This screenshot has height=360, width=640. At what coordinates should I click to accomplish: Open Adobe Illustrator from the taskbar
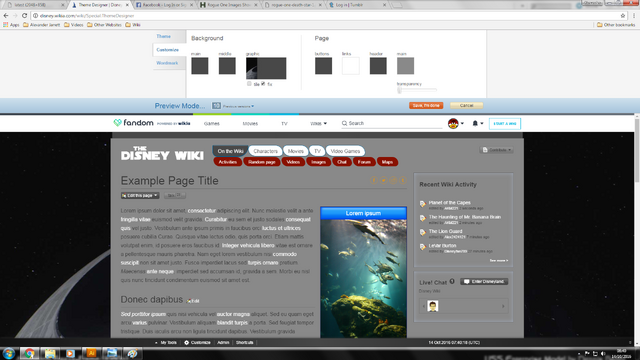[x=91, y=353]
